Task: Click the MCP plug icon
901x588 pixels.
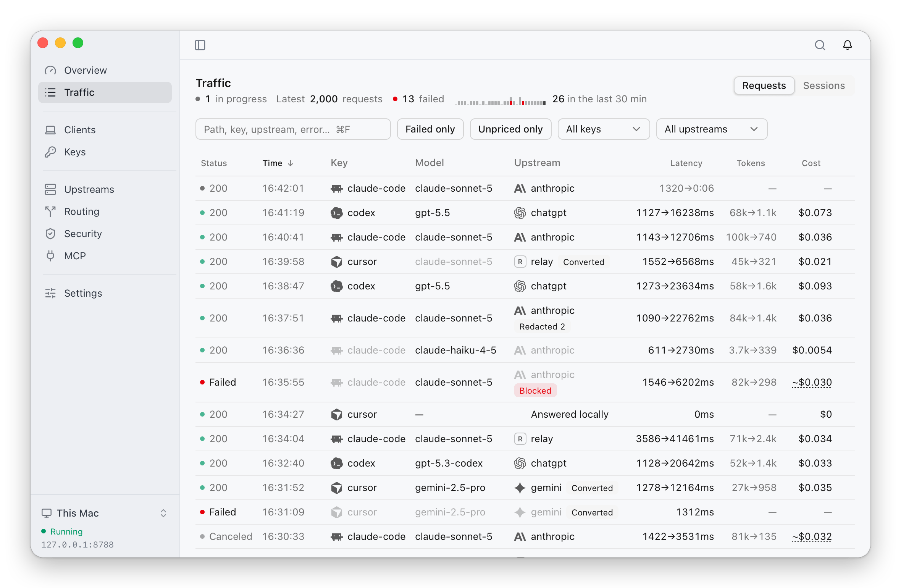Action: point(50,256)
